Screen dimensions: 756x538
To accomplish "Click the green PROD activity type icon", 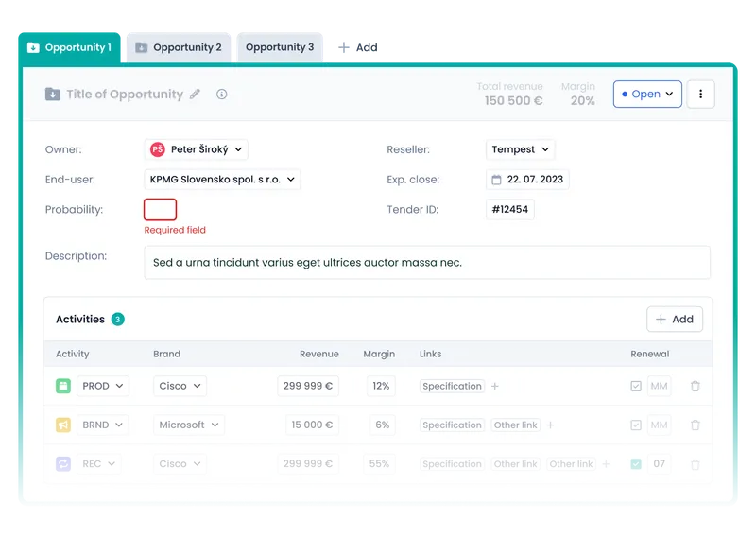I will coord(63,386).
